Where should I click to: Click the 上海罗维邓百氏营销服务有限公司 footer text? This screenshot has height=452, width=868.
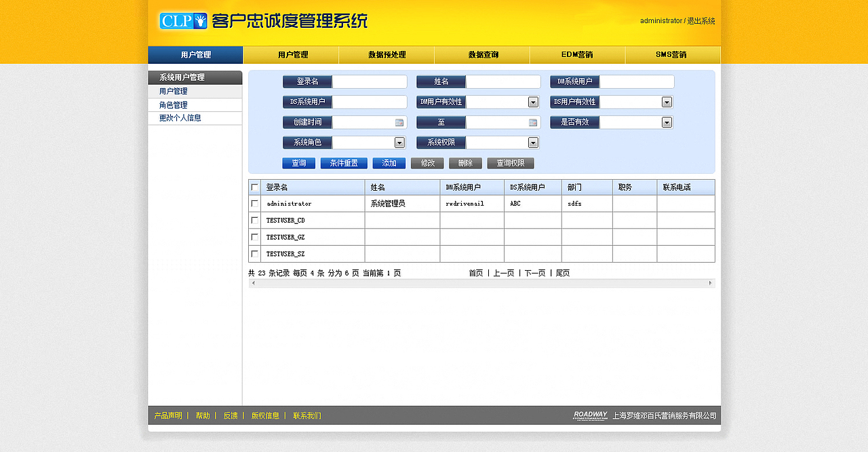point(665,416)
